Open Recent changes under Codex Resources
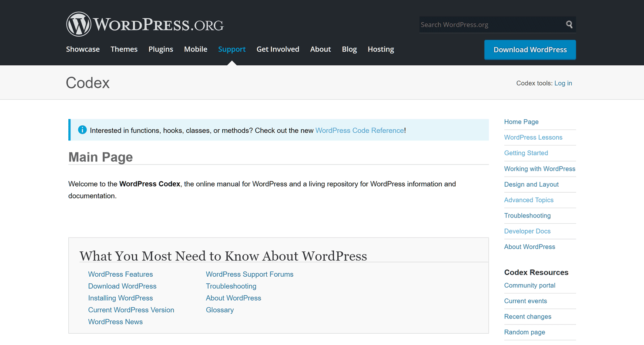The image size is (644, 345). (528, 316)
